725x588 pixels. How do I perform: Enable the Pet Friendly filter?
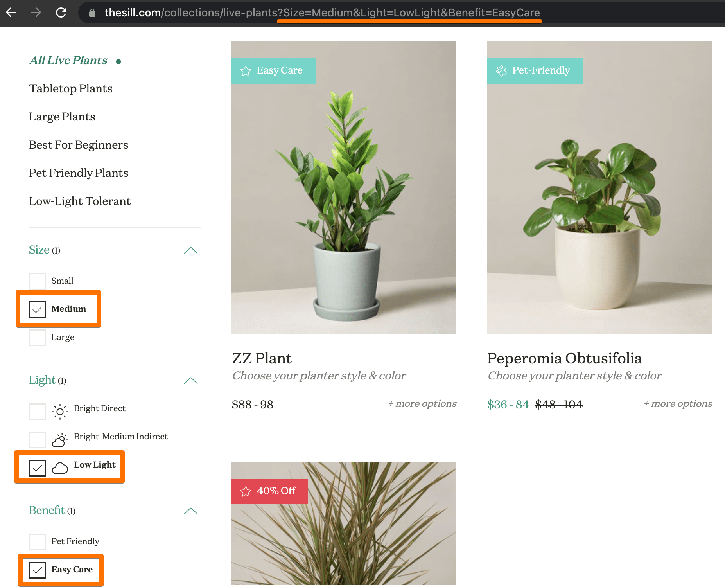tap(37, 542)
